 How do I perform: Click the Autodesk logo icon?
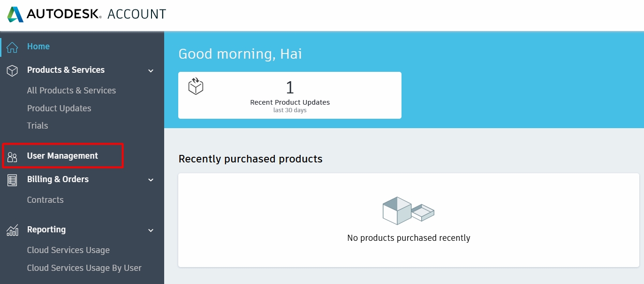click(15, 15)
